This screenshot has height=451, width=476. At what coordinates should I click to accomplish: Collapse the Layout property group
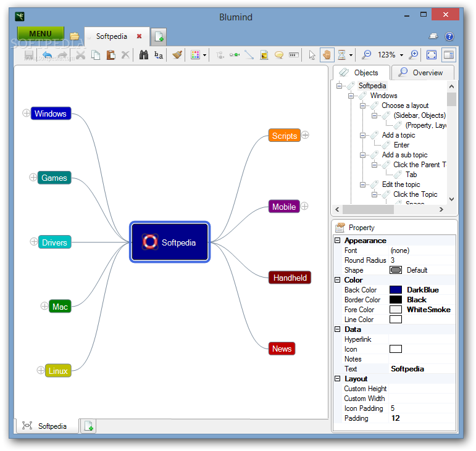click(x=337, y=379)
